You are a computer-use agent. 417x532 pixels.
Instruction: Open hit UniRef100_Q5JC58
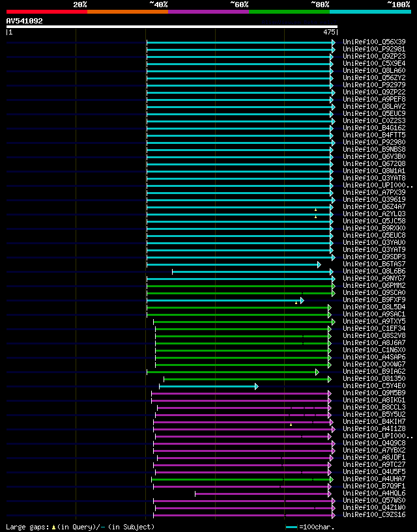coord(374,221)
